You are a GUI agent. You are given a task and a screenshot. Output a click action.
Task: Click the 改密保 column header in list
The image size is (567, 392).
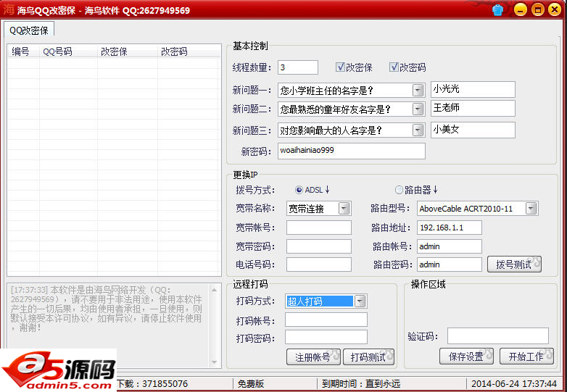tap(128, 51)
